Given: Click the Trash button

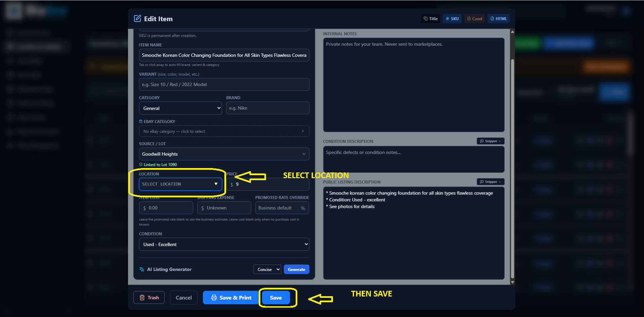Looking at the screenshot, I should pos(149,298).
